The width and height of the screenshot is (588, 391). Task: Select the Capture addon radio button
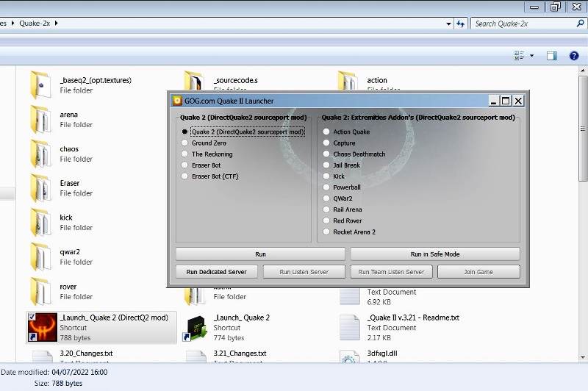click(x=326, y=143)
